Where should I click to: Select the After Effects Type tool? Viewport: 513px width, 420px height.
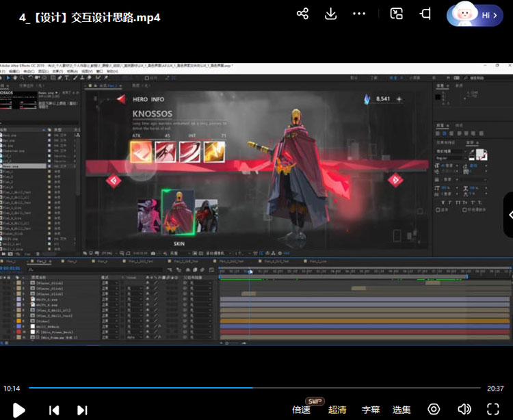67,78
